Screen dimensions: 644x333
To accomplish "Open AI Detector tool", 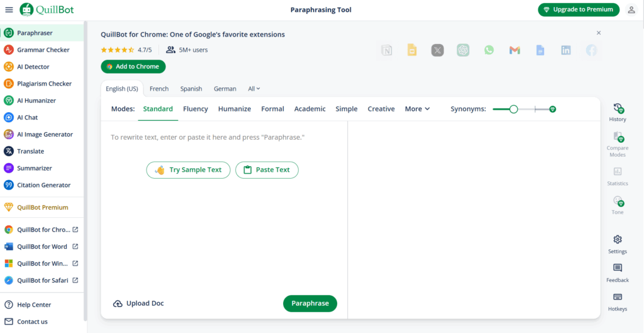I will click(x=42, y=67).
